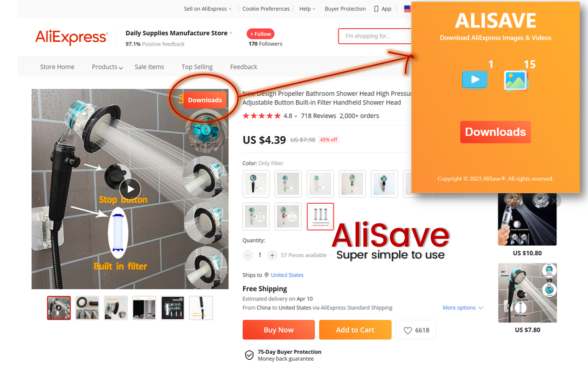Close the US $10.80 recommendation sidebar
This screenshot has height=368, width=588.
pyautogui.click(x=555, y=201)
